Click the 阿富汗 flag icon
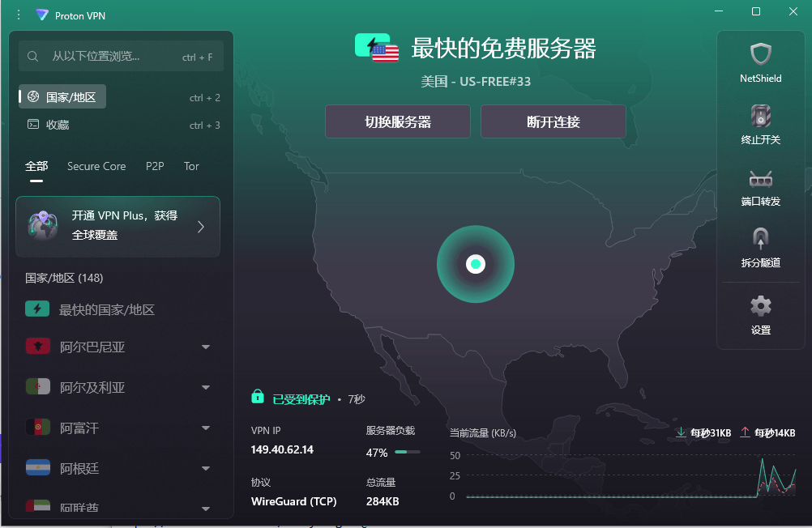Image resolution: width=812 pixels, height=528 pixels. (38, 427)
